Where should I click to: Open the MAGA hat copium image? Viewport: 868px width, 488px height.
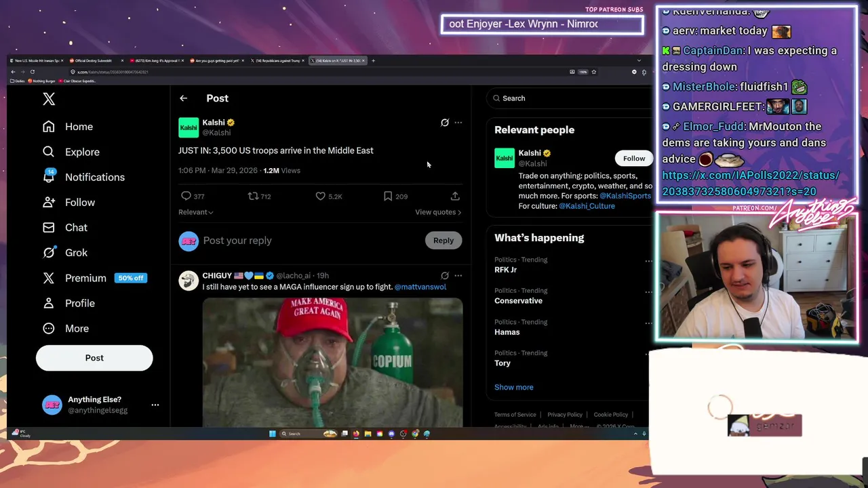coord(332,363)
